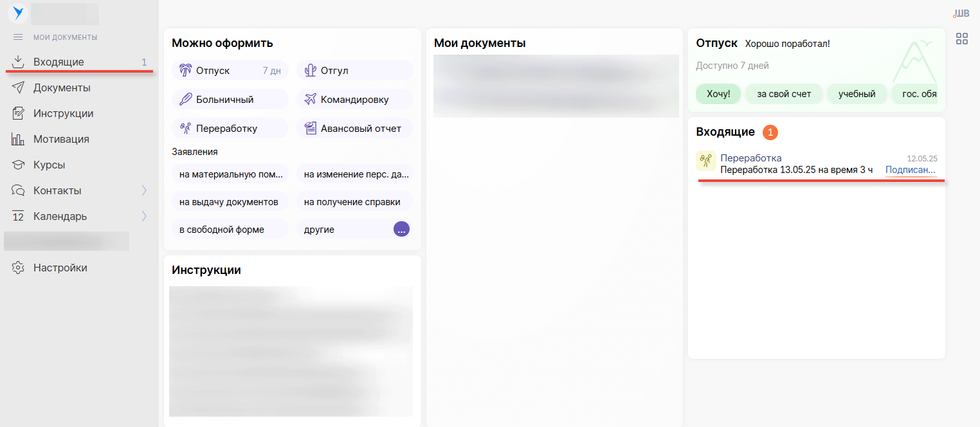This screenshot has height=427, width=980.
Task: Open Входящие in the sidebar
Action: coord(59,62)
